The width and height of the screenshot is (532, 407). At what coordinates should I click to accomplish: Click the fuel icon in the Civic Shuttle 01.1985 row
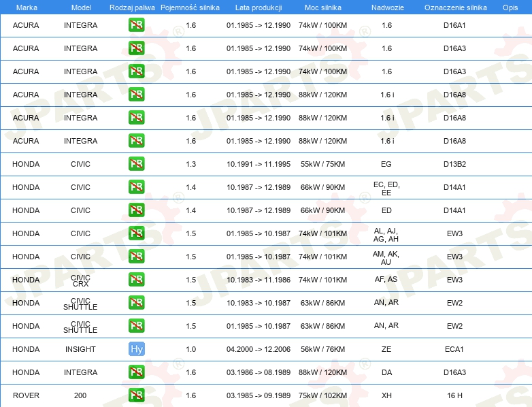pos(136,326)
